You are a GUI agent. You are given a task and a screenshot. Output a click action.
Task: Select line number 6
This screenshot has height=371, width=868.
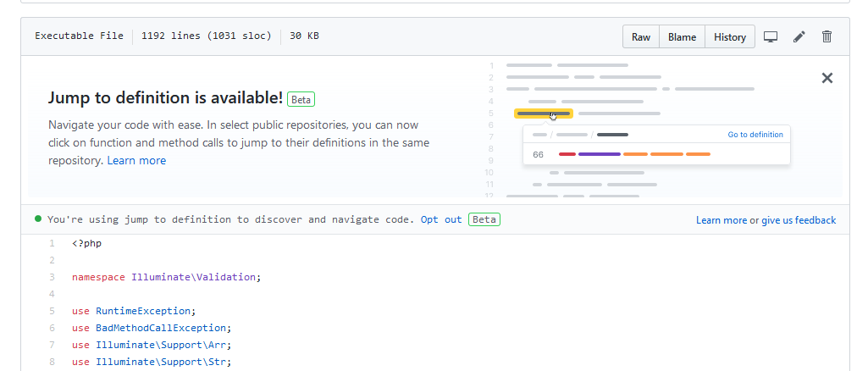tap(52, 328)
